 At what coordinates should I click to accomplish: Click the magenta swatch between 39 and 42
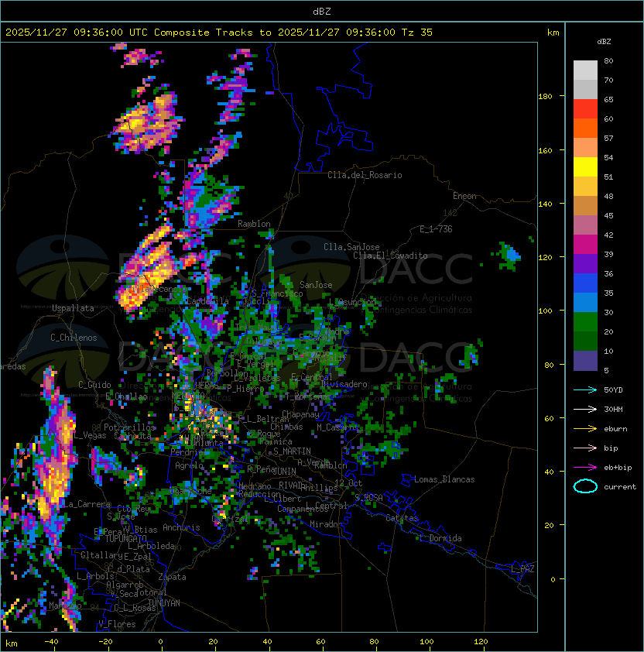585,245
